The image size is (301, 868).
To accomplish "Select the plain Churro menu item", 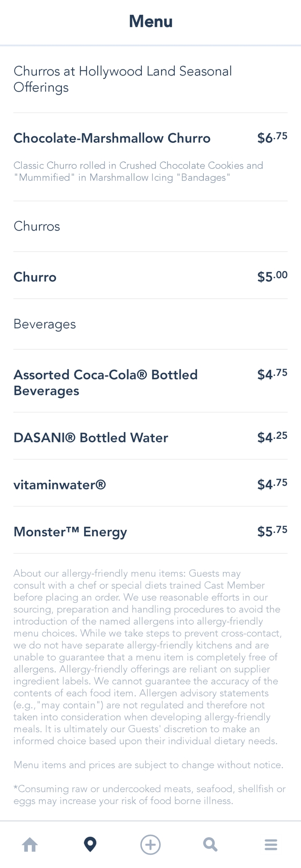I will coord(35,277).
